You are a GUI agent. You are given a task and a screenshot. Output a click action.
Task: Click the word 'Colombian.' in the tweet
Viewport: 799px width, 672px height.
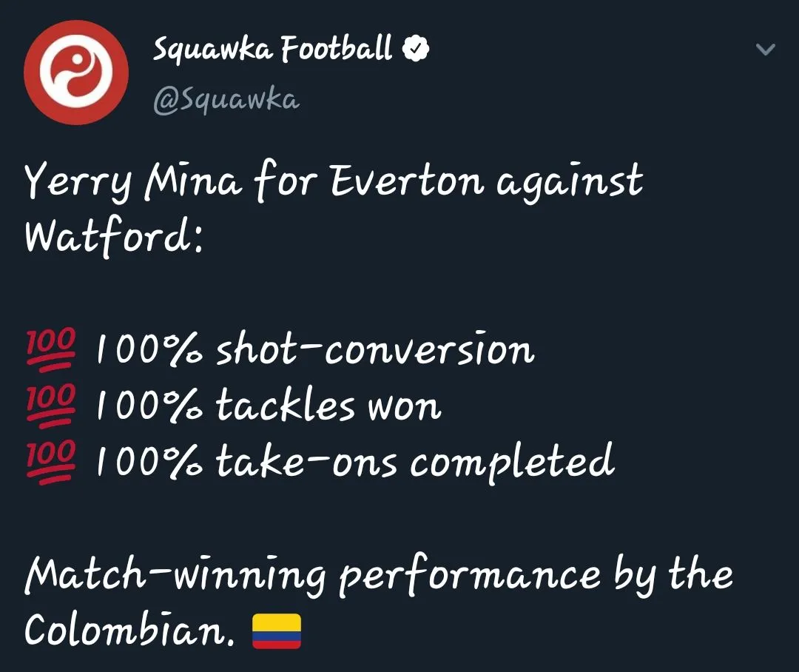coord(129,629)
